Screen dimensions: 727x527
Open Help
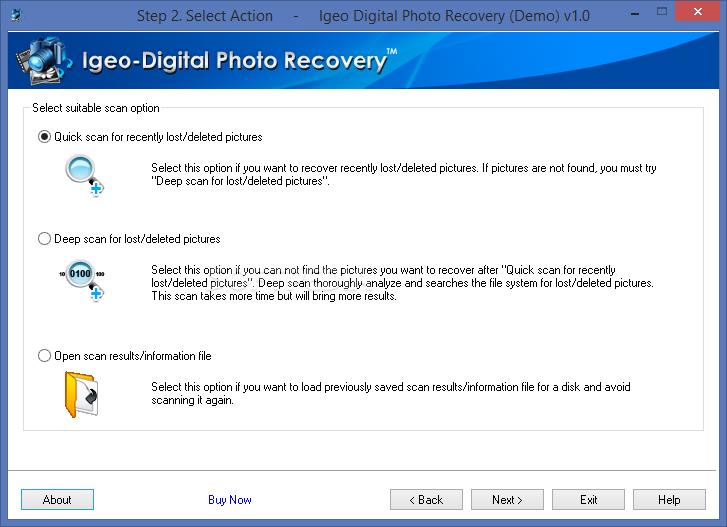[669, 500]
